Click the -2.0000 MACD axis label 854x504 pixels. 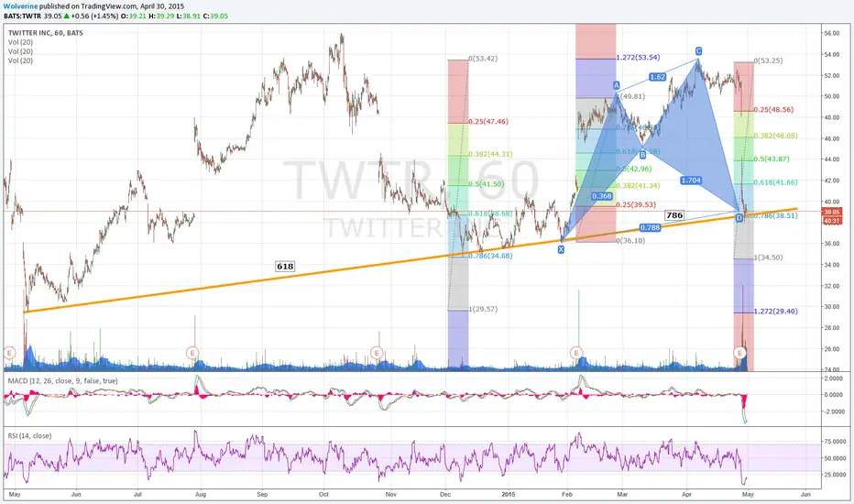[833, 411]
